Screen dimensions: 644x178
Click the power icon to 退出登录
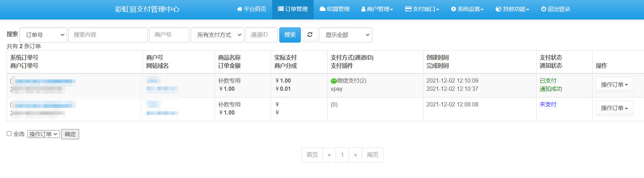click(543, 9)
